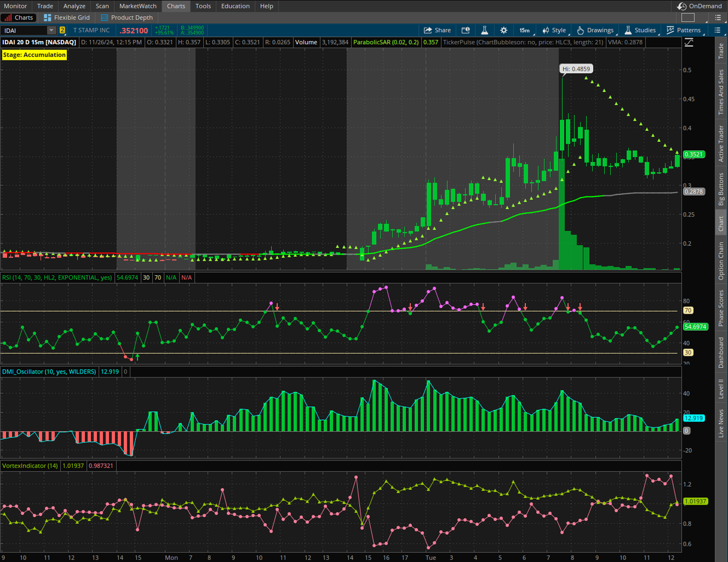Open the Studies dropdown menu
Viewport: 728px width, 562px height.
[x=640, y=30]
